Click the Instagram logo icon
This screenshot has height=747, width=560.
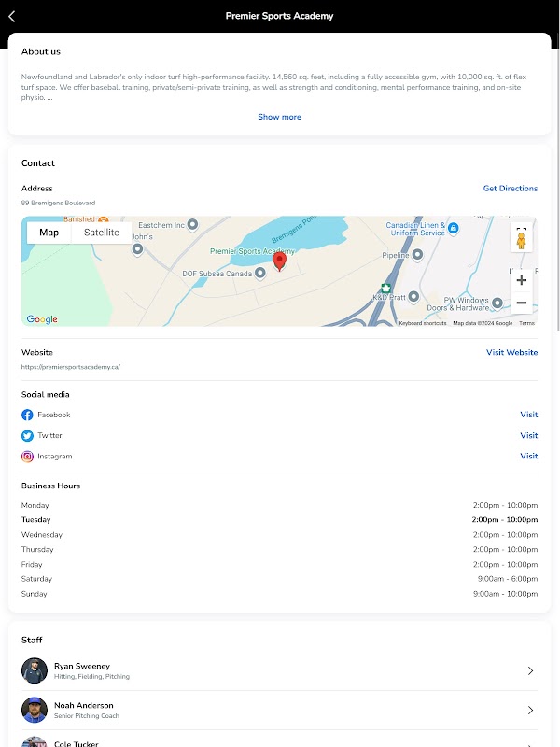point(27,457)
